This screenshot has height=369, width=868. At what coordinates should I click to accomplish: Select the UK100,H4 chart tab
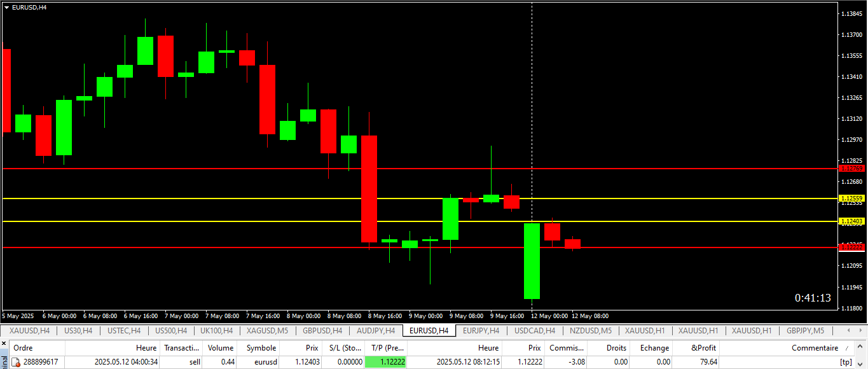[217, 331]
